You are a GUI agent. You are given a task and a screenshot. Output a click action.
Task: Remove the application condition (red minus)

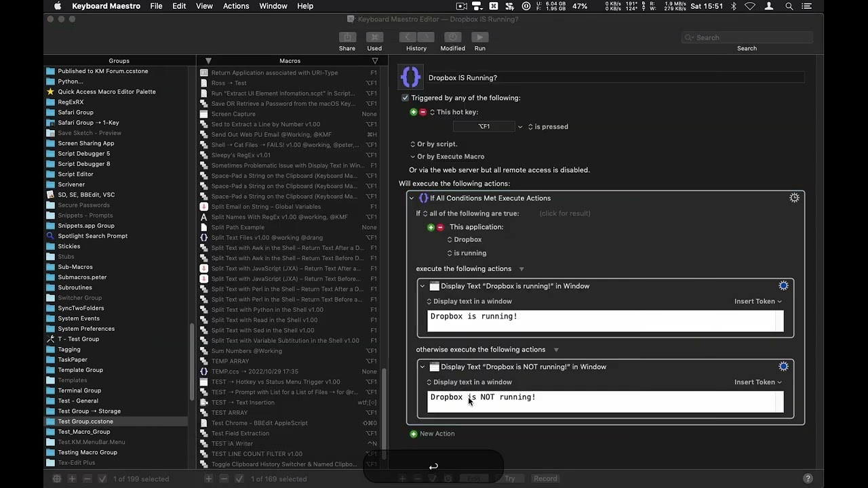[440, 227]
